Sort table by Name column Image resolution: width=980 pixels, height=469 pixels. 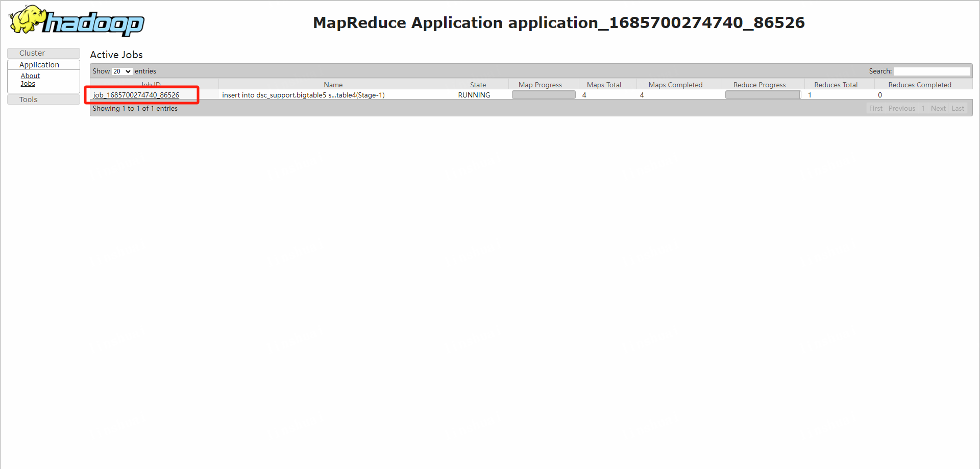click(333, 85)
